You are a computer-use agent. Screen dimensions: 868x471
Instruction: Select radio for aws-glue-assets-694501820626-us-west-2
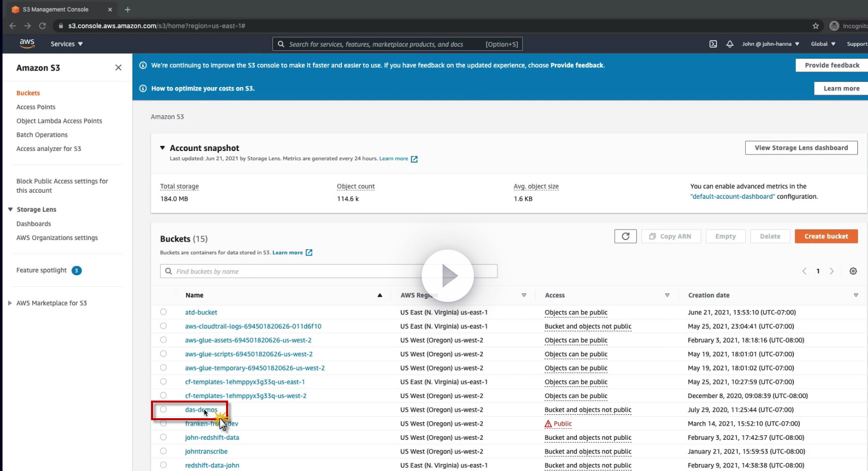(163, 340)
